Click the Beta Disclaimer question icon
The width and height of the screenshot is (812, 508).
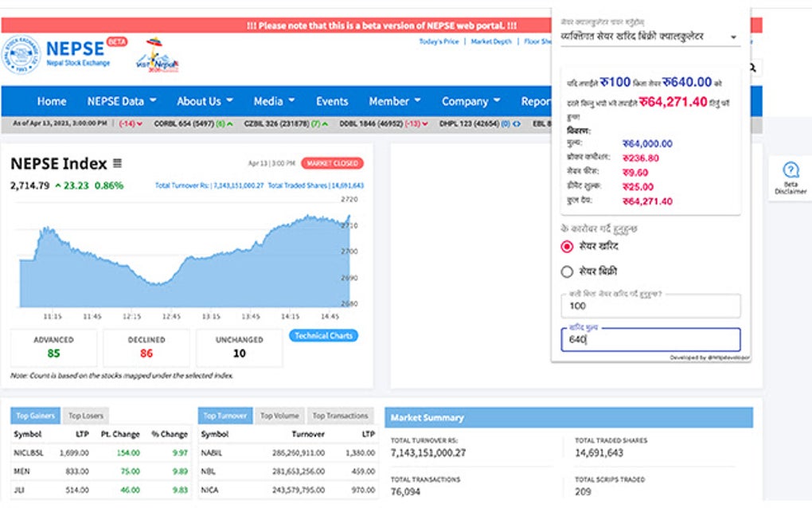click(x=791, y=170)
